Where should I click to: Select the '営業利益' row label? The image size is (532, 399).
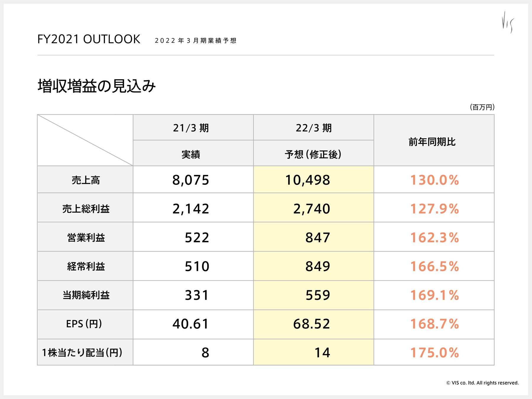point(86,237)
